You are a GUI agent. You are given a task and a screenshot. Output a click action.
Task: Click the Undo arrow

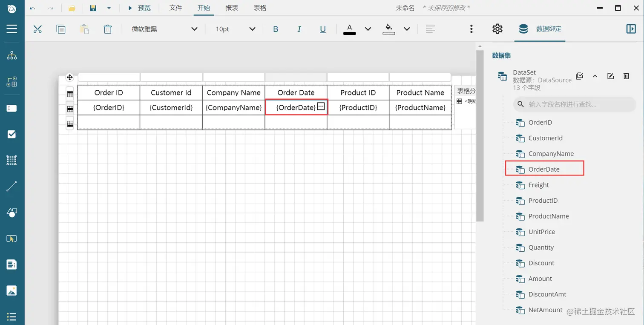coord(33,8)
